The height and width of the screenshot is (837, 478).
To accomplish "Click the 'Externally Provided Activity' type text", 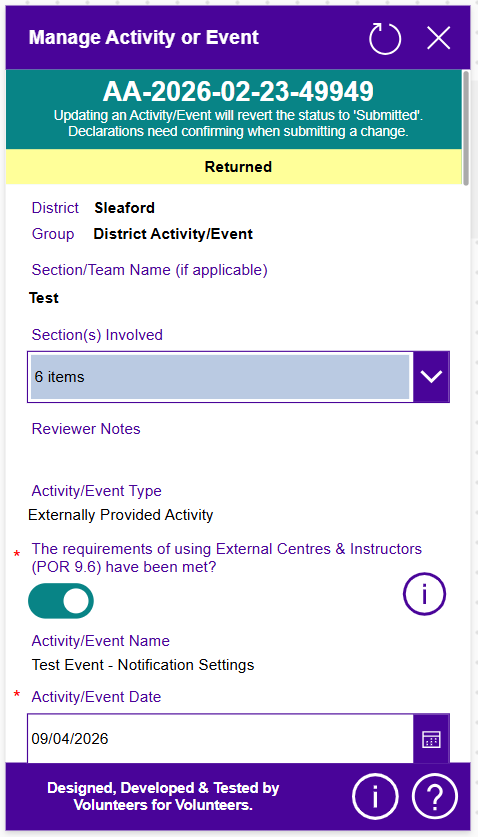I will [x=121, y=515].
